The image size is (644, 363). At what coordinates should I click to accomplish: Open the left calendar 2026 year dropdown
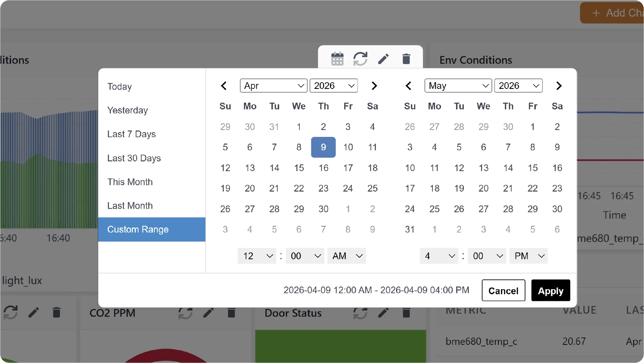point(334,86)
